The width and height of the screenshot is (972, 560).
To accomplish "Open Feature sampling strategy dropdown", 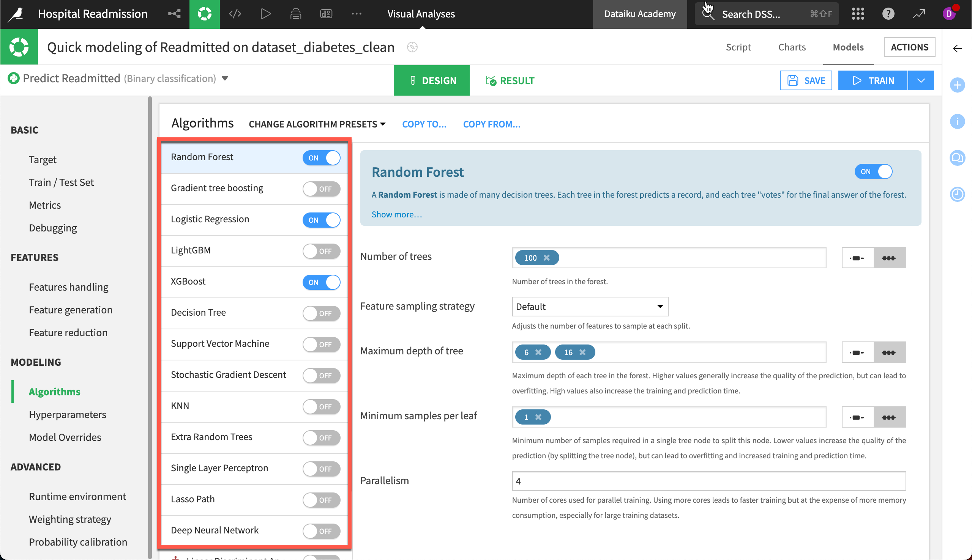I will pyautogui.click(x=590, y=306).
